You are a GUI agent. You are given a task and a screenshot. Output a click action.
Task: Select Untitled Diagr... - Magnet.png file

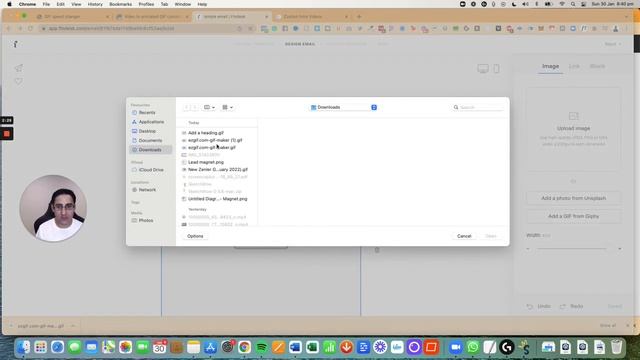[x=218, y=199]
